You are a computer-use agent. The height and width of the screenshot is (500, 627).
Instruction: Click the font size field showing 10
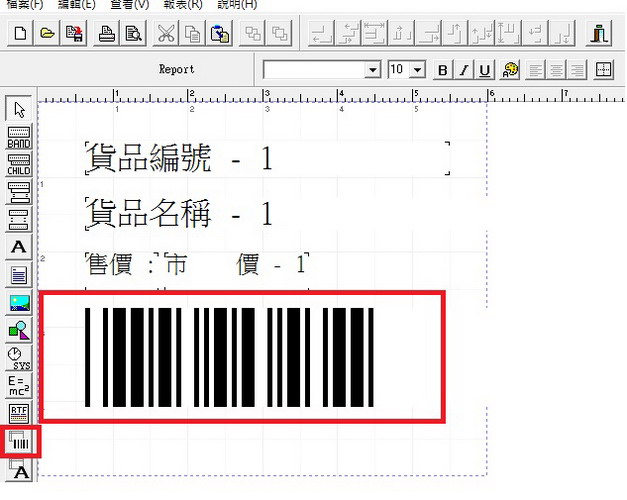pos(398,70)
